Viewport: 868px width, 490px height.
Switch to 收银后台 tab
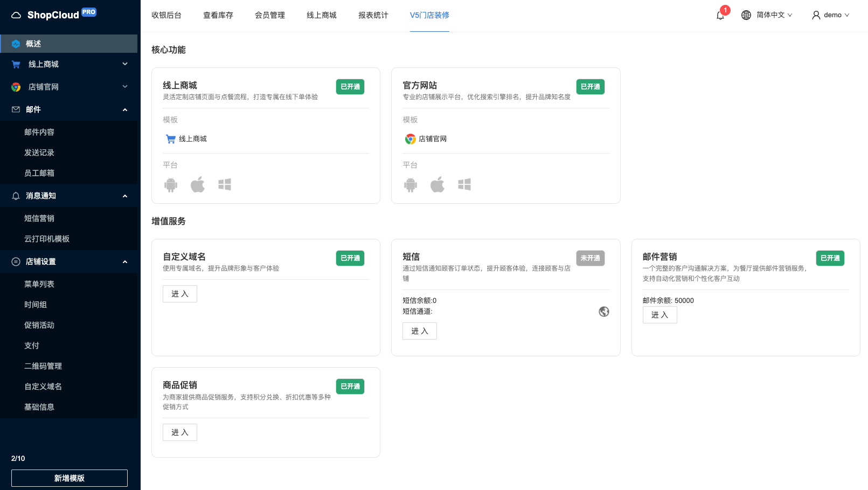(x=166, y=15)
